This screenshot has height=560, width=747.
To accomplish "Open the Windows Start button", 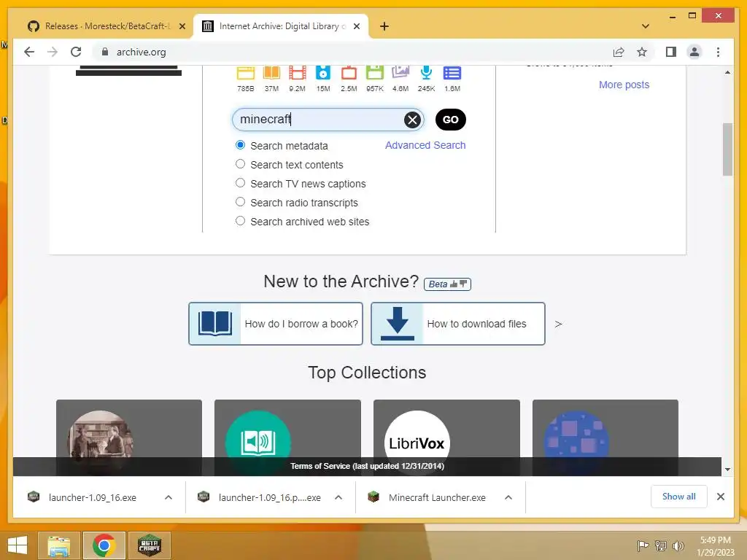I will tap(18, 545).
